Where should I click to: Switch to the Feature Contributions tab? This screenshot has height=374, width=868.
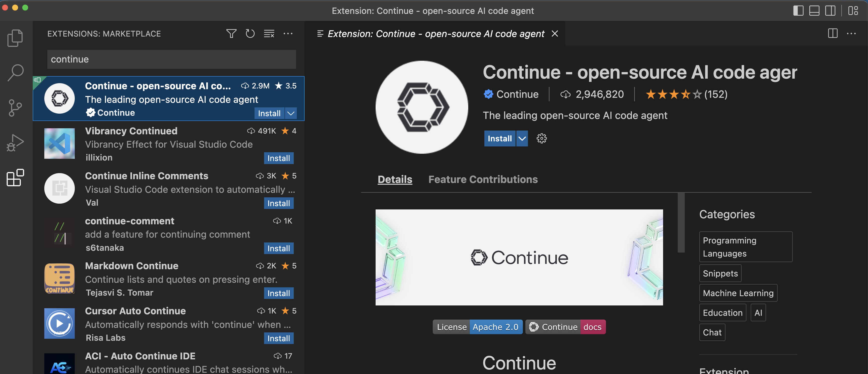pos(483,179)
